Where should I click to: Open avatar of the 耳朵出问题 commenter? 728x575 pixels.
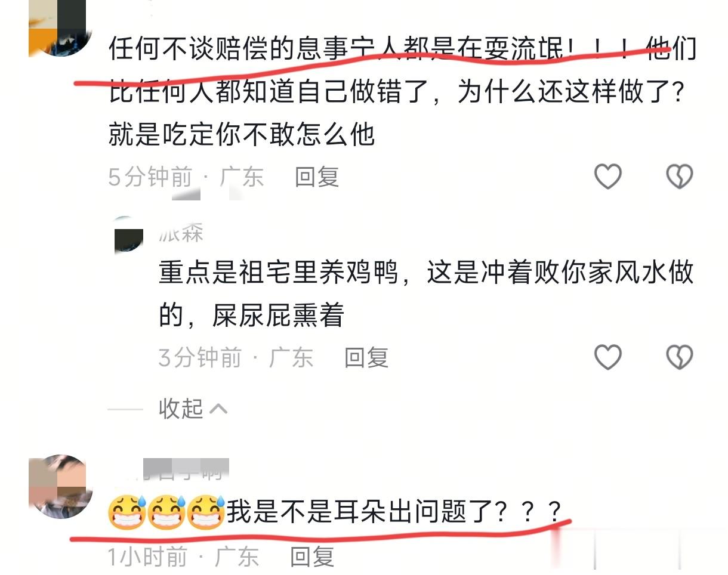pyautogui.click(x=60, y=486)
